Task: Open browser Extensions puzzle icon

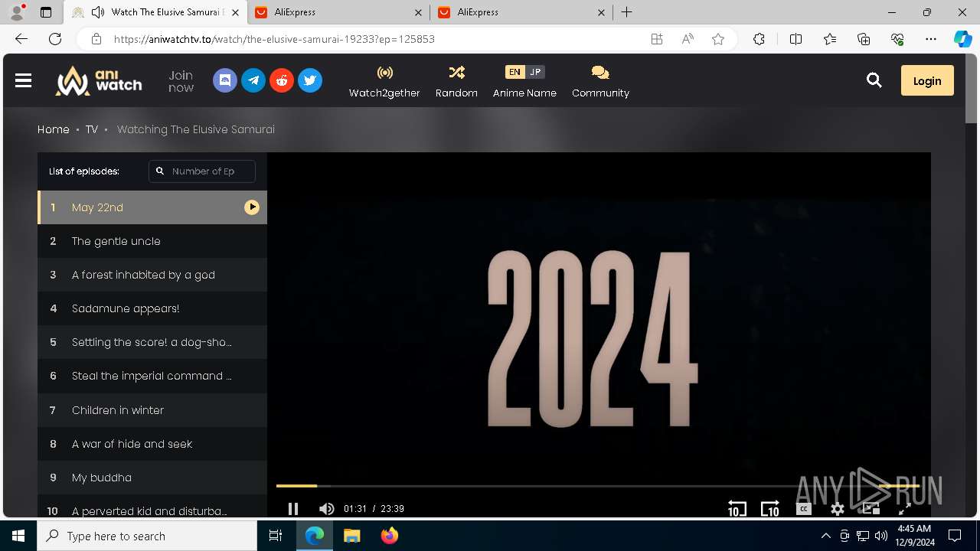Action: tap(759, 39)
